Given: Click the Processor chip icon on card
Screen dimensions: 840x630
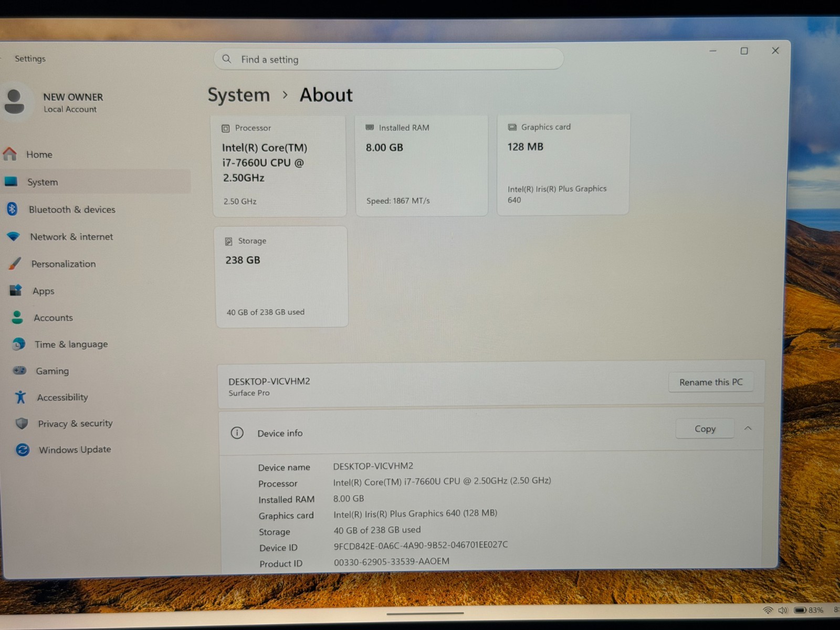Looking at the screenshot, I should (x=226, y=128).
